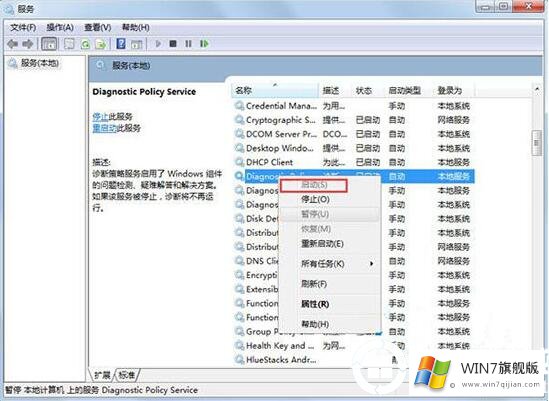The width and height of the screenshot is (549, 401).
Task: Choose 属性(R) from the context menu
Action: click(315, 304)
